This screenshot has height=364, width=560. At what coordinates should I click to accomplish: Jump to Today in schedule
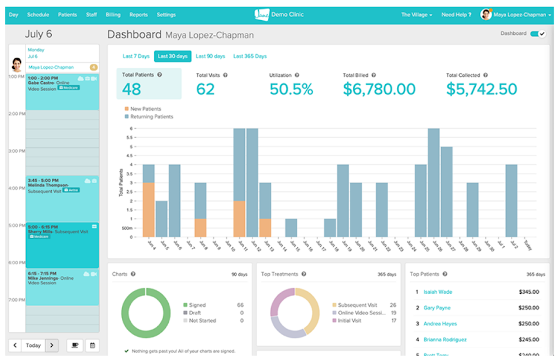point(33,345)
